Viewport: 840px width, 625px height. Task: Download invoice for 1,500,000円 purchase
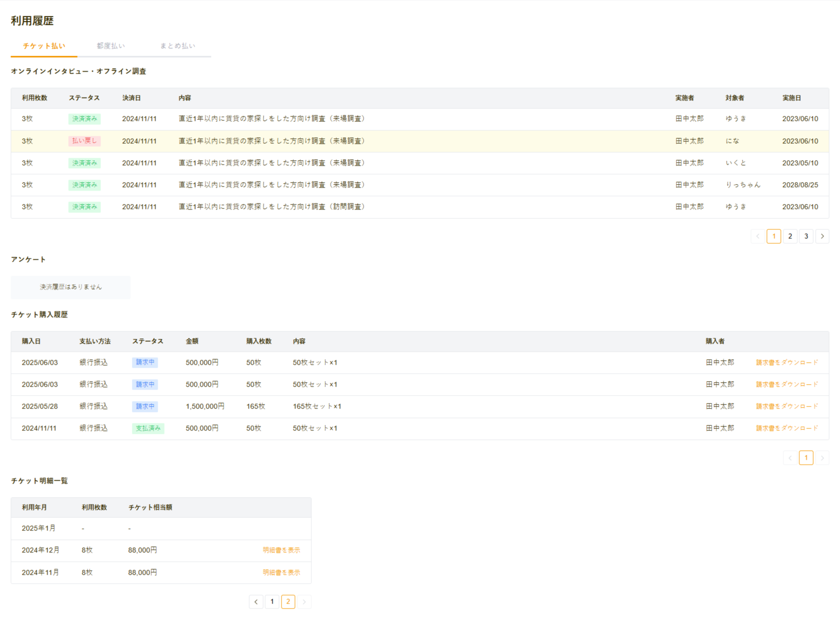click(786, 407)
